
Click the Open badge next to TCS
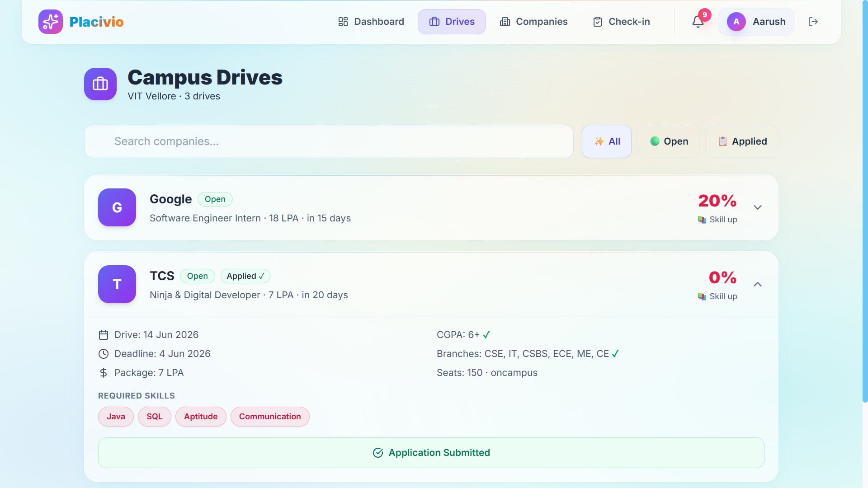click(x=198, y=276)
